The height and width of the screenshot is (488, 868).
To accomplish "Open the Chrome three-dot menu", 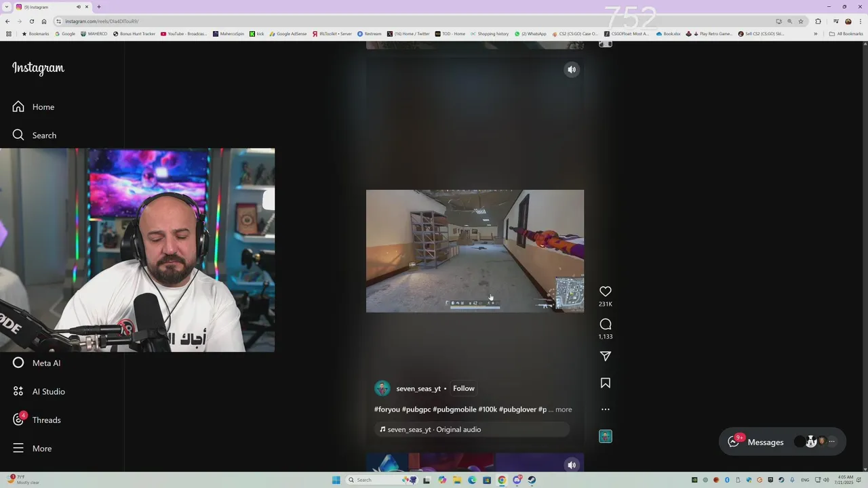I will (861, 21).
